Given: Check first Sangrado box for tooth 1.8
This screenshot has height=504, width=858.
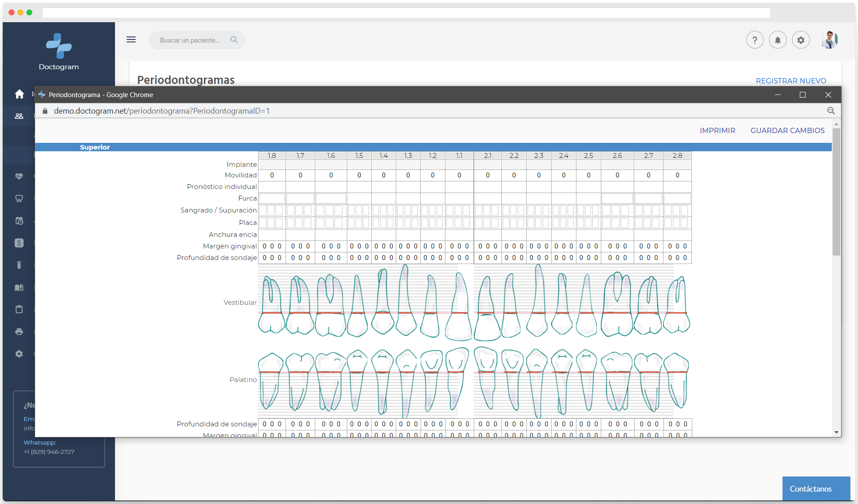Looking at the screenshot, I should click(263, 210).
